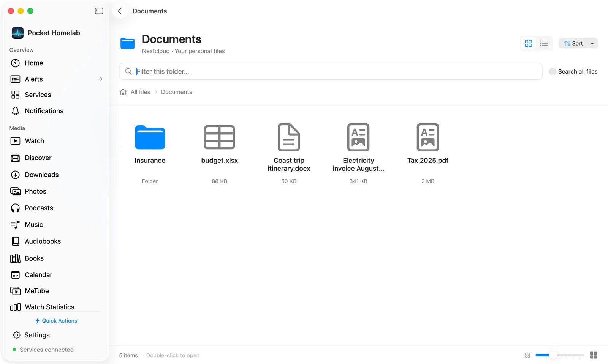The width and height of the screenshot is (608, 364).
Task: Toggle the sidebar visibility icon
Action: (99, 11)
